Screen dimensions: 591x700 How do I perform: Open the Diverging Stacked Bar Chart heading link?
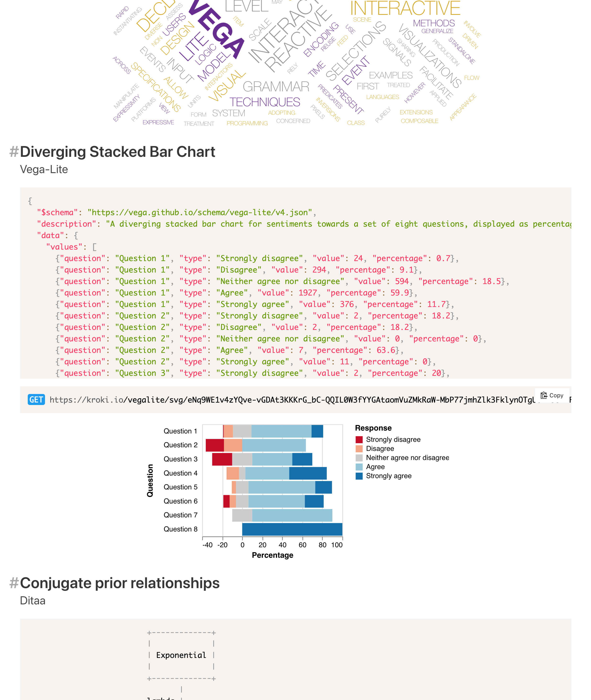tap(117, 152)
